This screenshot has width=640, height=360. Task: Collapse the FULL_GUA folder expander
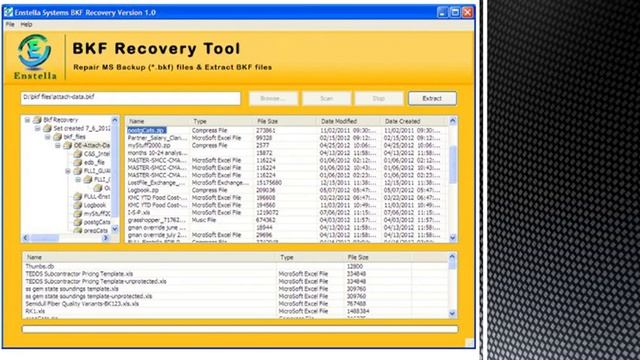click(x=68, y=171)
